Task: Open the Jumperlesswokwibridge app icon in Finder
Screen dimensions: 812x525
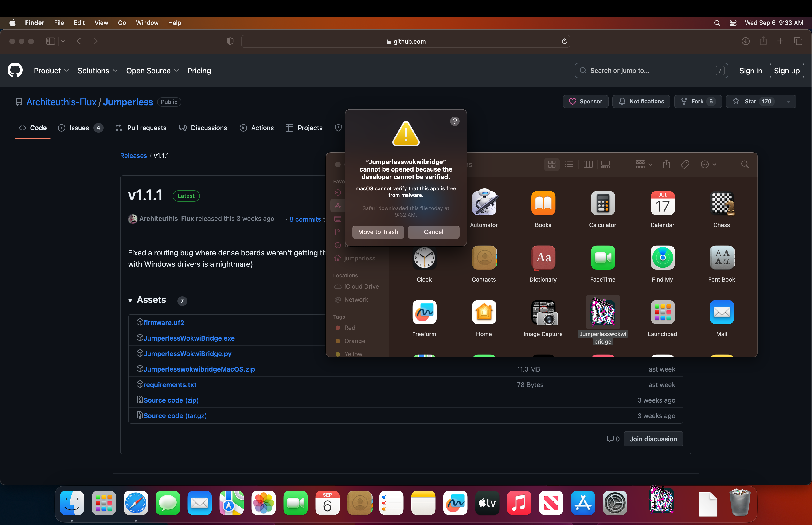Action: (x=602, y=312)
